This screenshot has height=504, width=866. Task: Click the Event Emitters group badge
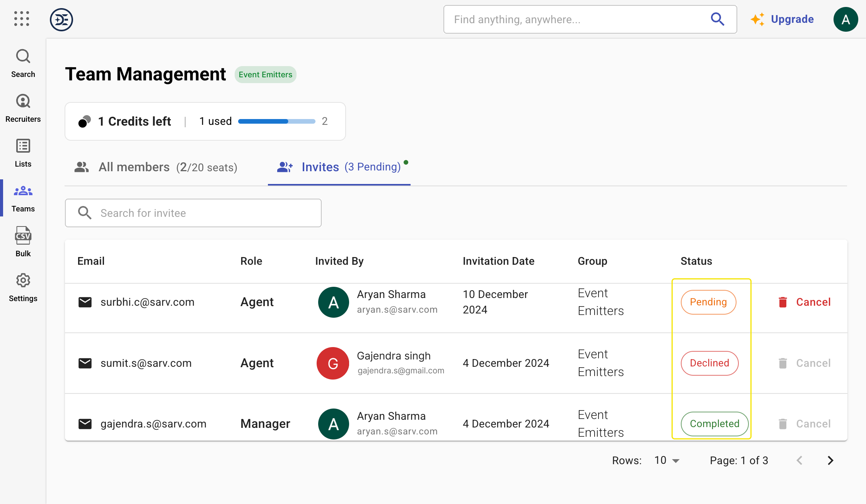coord(265,74)
